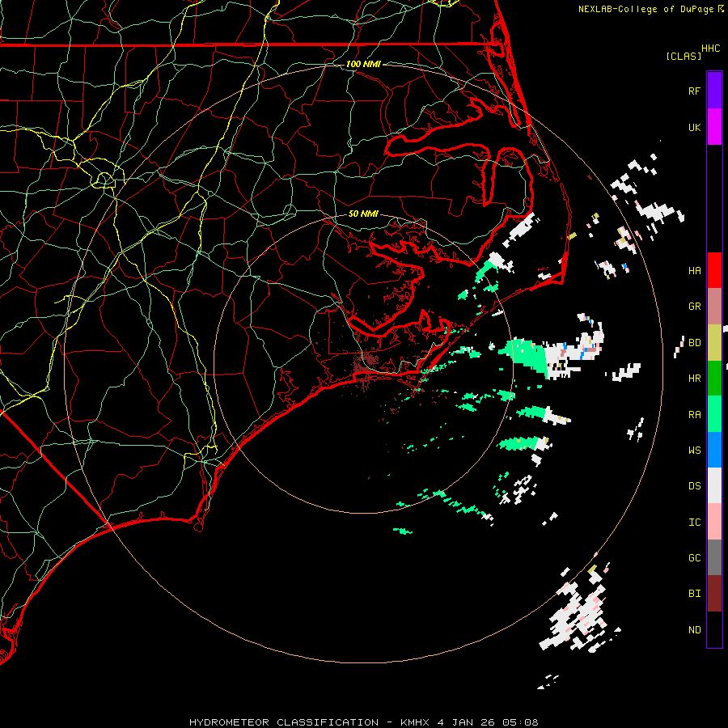Click the DS legend label
This screenshot has height=728, width=728.
pyautogui.click(x=694, y=486)
